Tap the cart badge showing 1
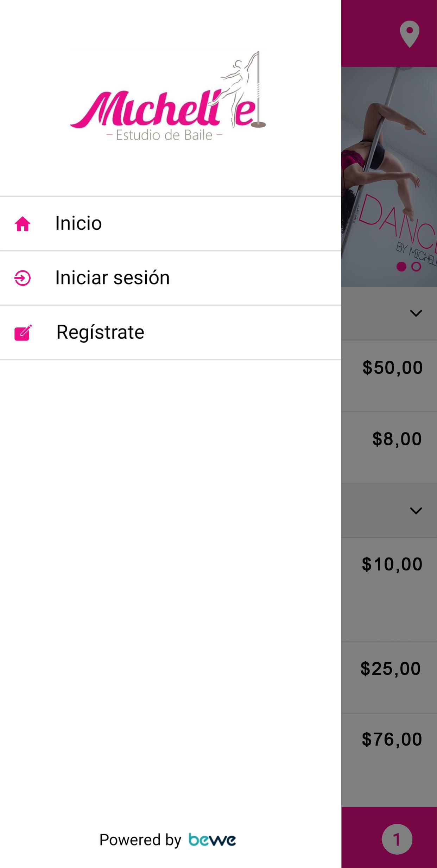The image size is (437, 868). [x=397, y=839]
